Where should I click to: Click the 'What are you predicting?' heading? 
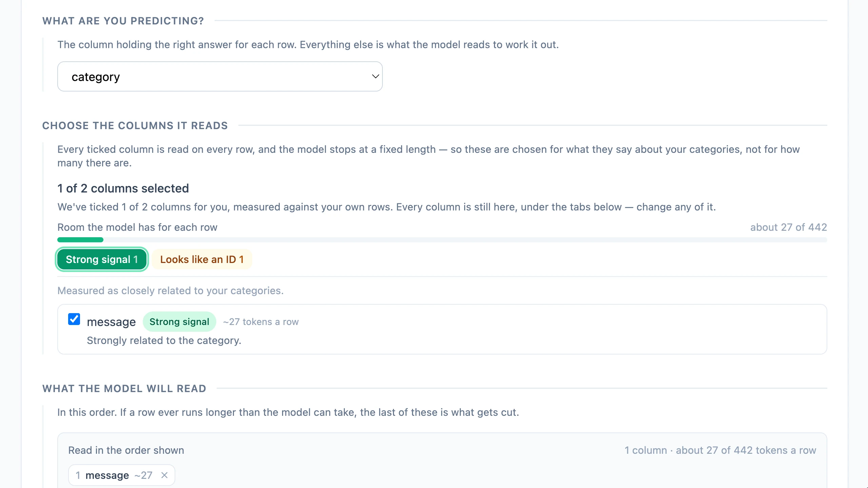(x=123, y=21)
